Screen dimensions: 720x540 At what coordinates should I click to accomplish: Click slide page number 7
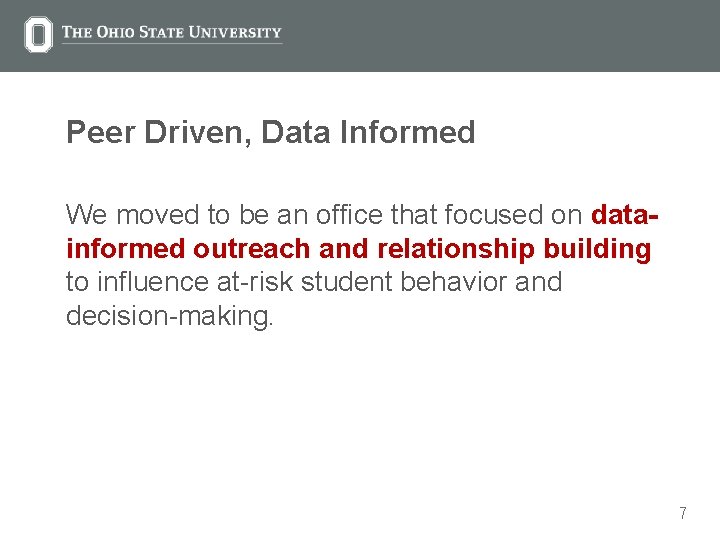tap(683, 512)
